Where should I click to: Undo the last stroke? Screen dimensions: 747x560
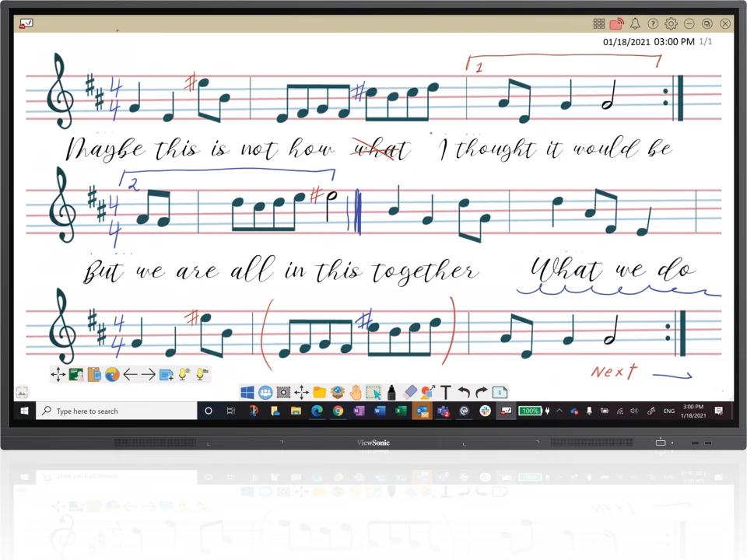[464, 392]
